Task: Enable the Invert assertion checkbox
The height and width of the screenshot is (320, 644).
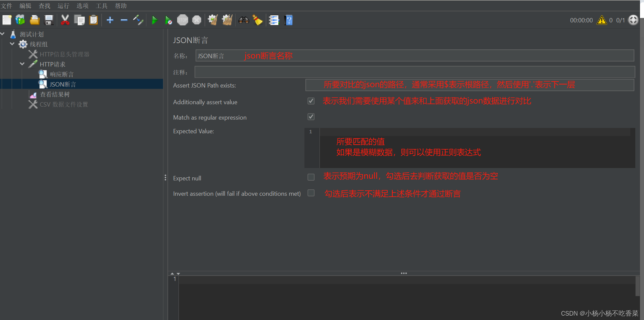Action: click(311, 193)
